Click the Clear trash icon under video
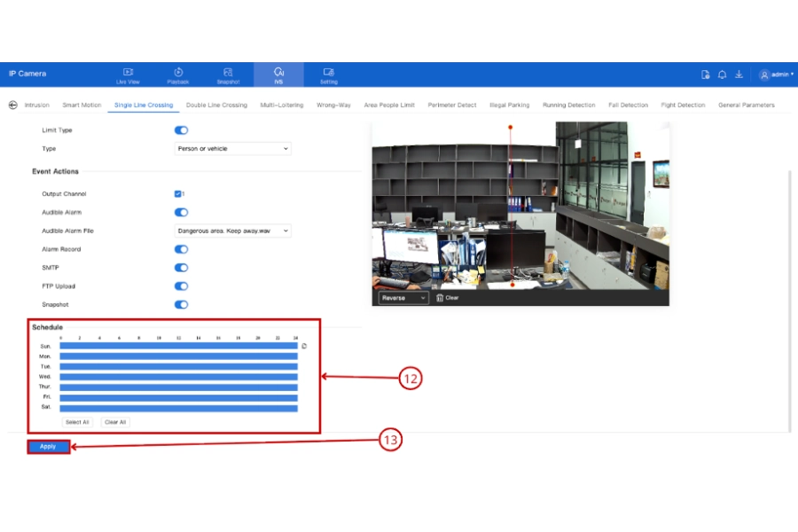 point(440,298)
